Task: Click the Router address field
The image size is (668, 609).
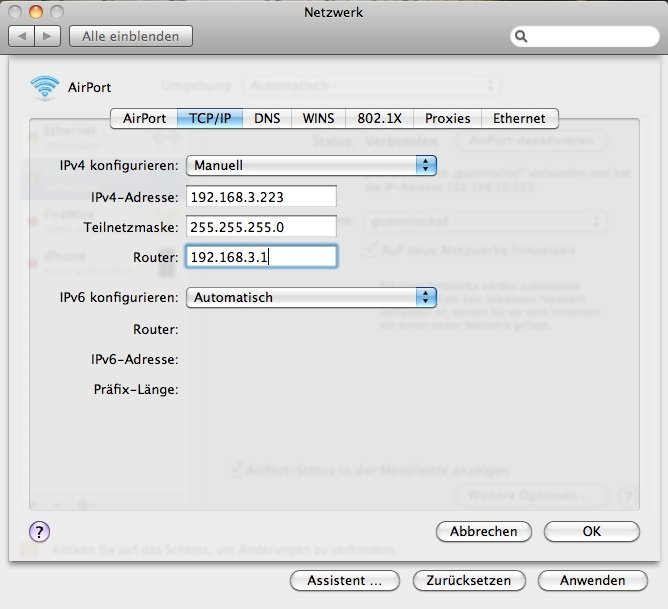Action: pyautogui.click(x=261, y=256)
